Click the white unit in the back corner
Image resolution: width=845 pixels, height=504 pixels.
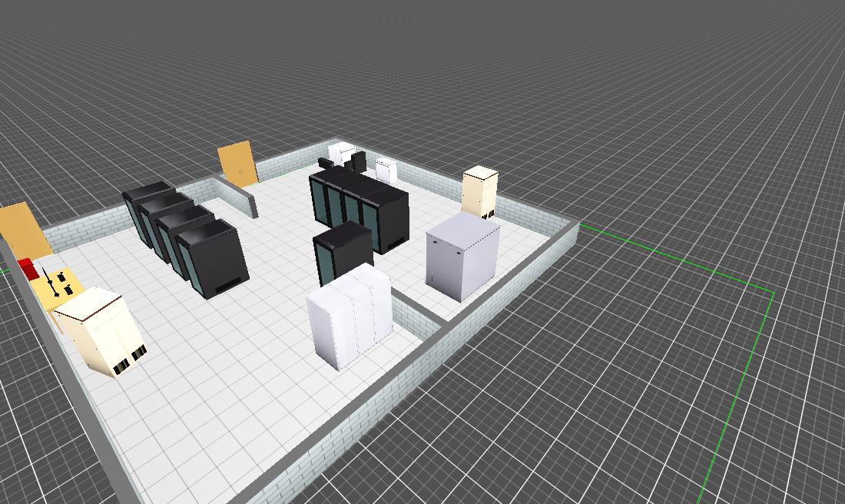[x=339, y=152]
